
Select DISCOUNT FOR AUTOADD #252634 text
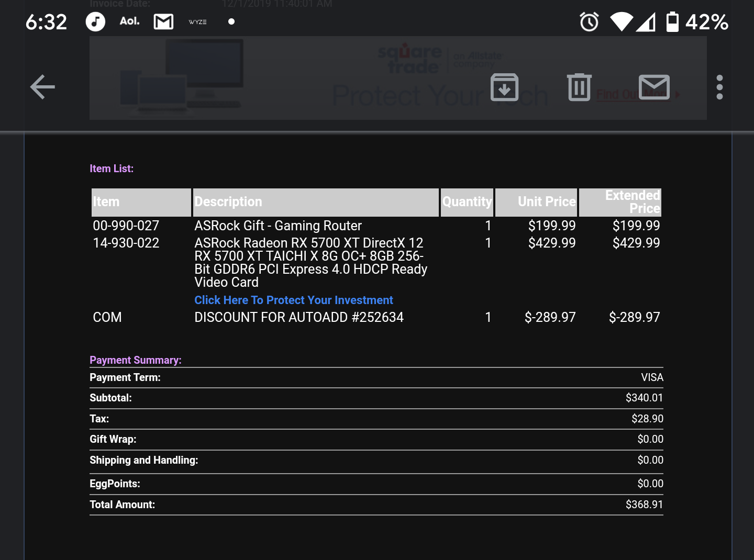coord(299,317)
